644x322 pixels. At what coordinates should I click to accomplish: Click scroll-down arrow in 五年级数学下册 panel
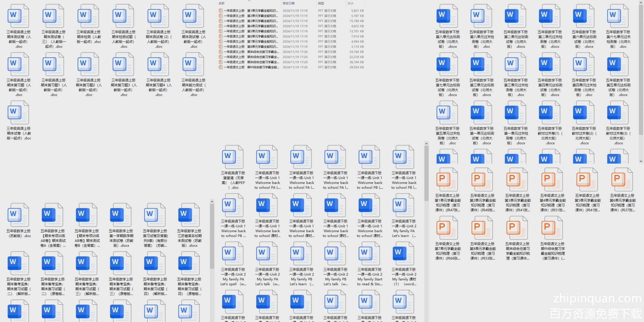(x=641, y=161)
